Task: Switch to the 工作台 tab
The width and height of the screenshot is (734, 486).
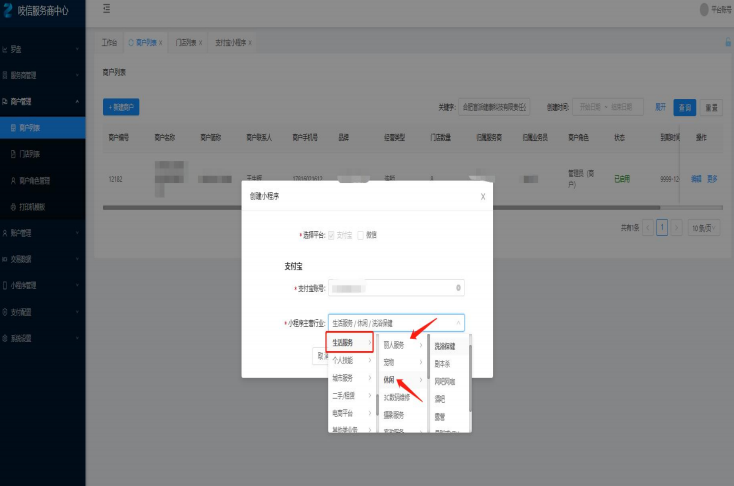Action: 109,43
